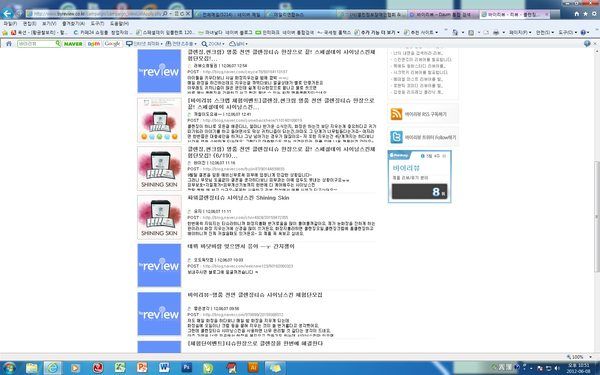
Task: Click the page vertical scrollbar thumb
Action: [597, 216]
